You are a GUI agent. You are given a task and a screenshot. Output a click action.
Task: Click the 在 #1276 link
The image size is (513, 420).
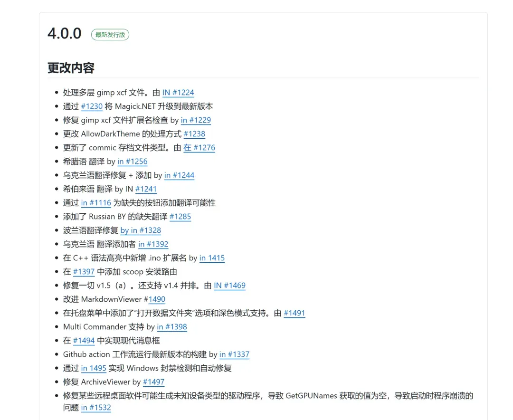click(199, 148)
